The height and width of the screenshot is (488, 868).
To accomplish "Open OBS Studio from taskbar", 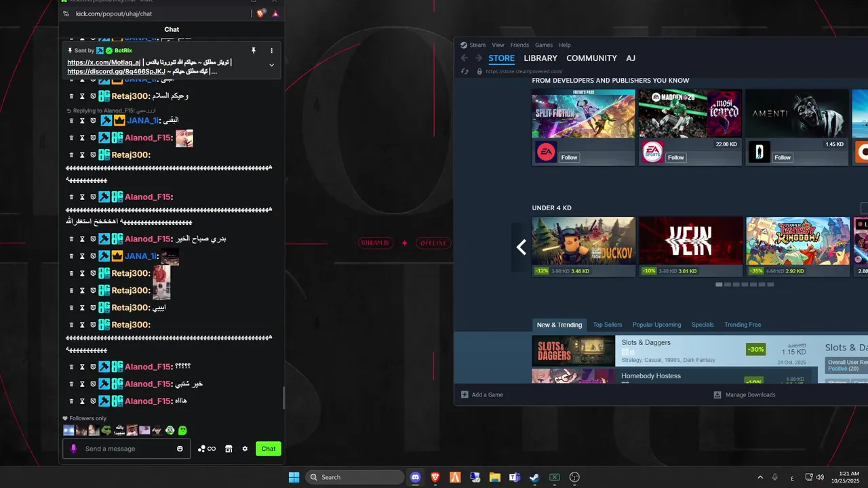I will (574, 477).
